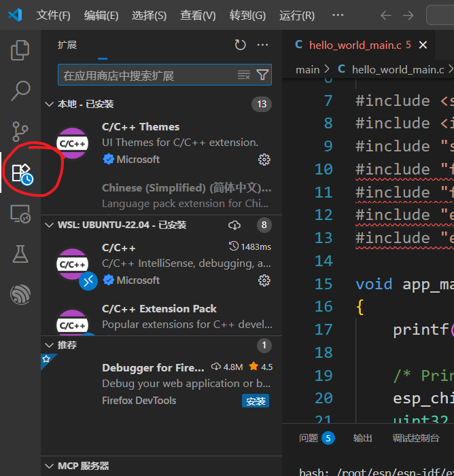
Task: Refresh the extensions list
Action: [240, 45]
